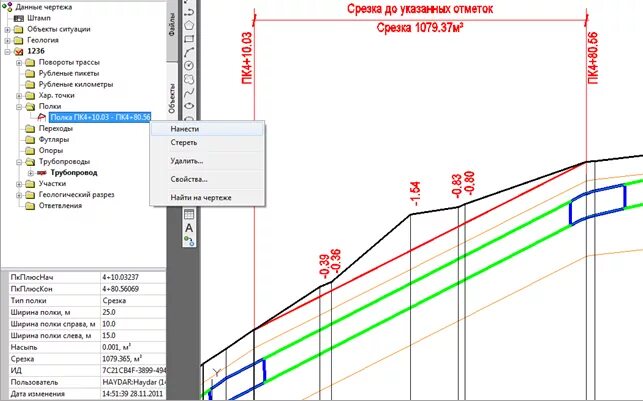Expand the Геология node
The width and height of the screenshot is (643, 401).
(x=7, y=41)
